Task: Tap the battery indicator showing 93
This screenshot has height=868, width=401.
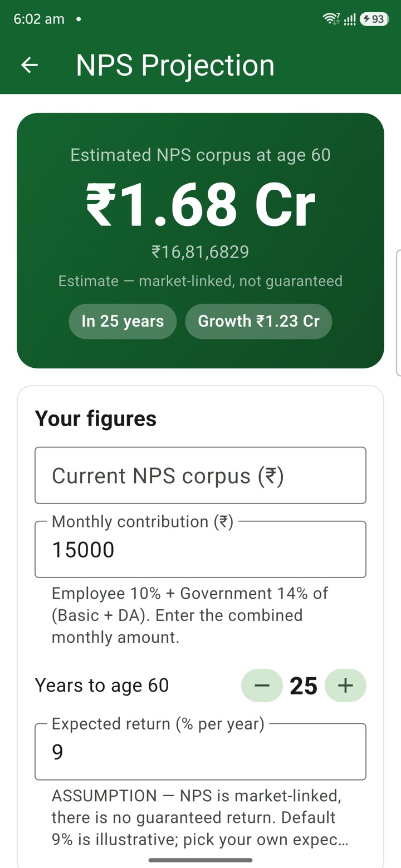Action: (x=374, y=19)
